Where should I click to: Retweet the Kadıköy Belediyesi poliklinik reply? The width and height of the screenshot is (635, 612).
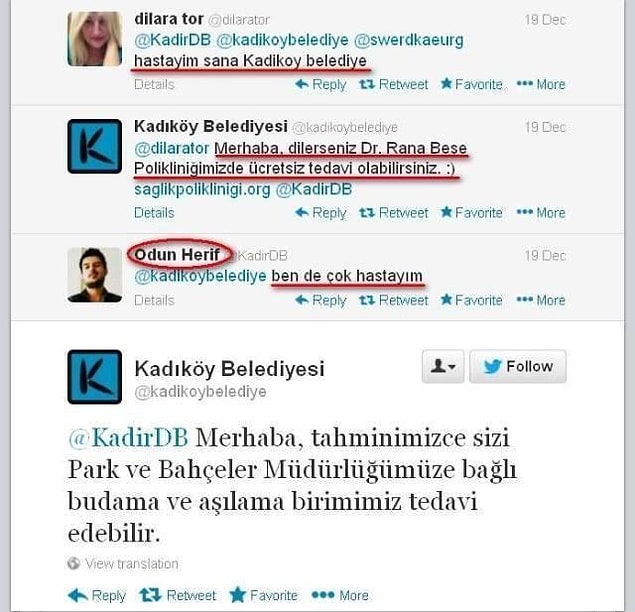click(394, 213)
